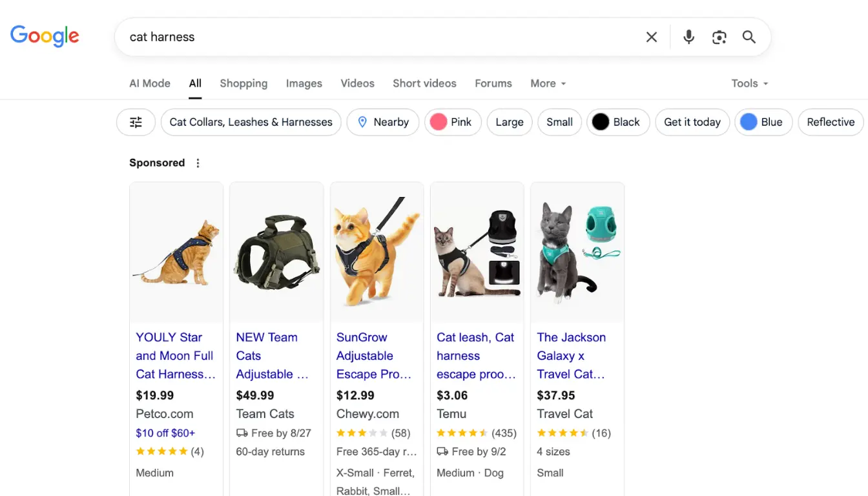Image resolution: width=868 pixels, height=496 pixels.
Task: Expand the More search categories dropdown
Action: click(547, 83)
